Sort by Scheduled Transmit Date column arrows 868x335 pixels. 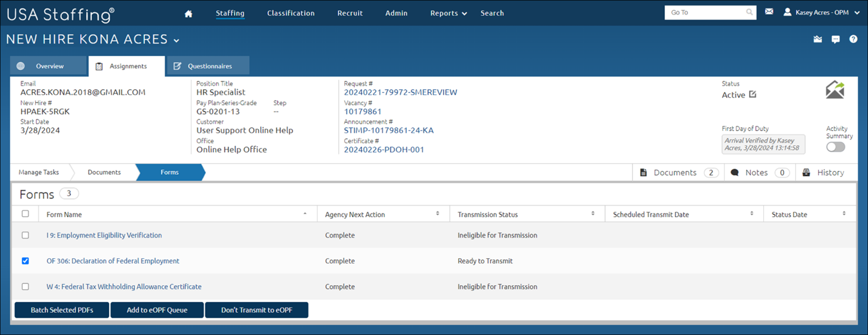752,214
